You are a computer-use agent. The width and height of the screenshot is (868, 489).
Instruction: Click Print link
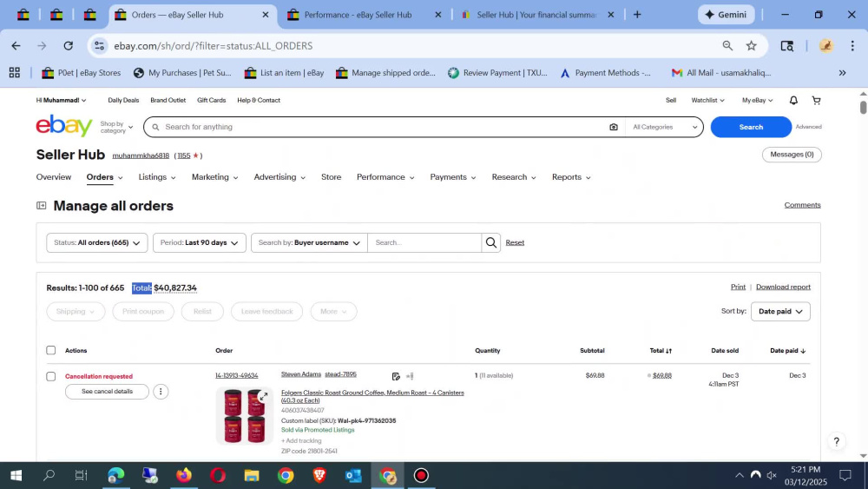(x=738, y=287)
